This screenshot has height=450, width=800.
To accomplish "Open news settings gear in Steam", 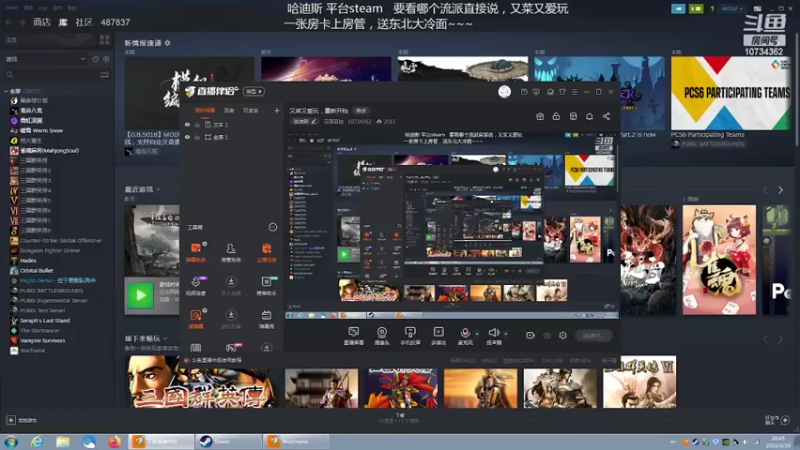I will point(167,43).
